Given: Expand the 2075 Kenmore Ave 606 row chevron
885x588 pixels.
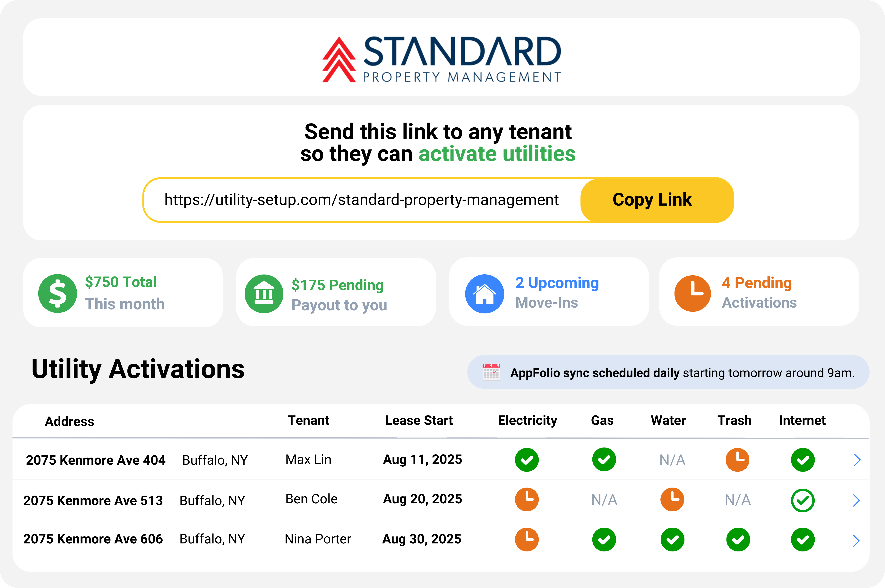Looking at the screenshot, I should pyautogui.click(x=856, y=540).
